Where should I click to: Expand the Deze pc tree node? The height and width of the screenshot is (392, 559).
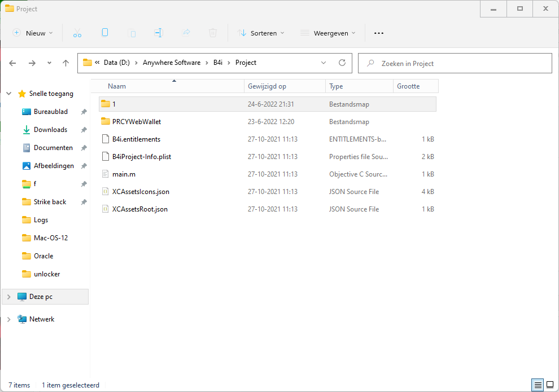tap(8, 297)
